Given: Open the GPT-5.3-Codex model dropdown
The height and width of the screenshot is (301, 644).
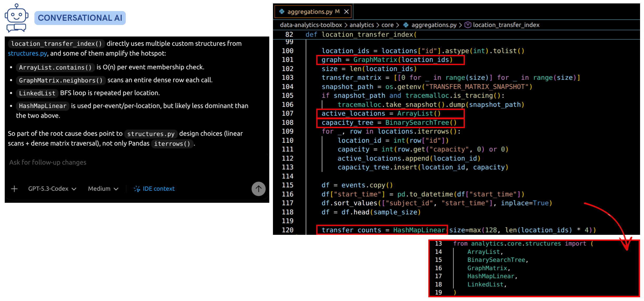Looking at the screenshot, I should (52, 189).
